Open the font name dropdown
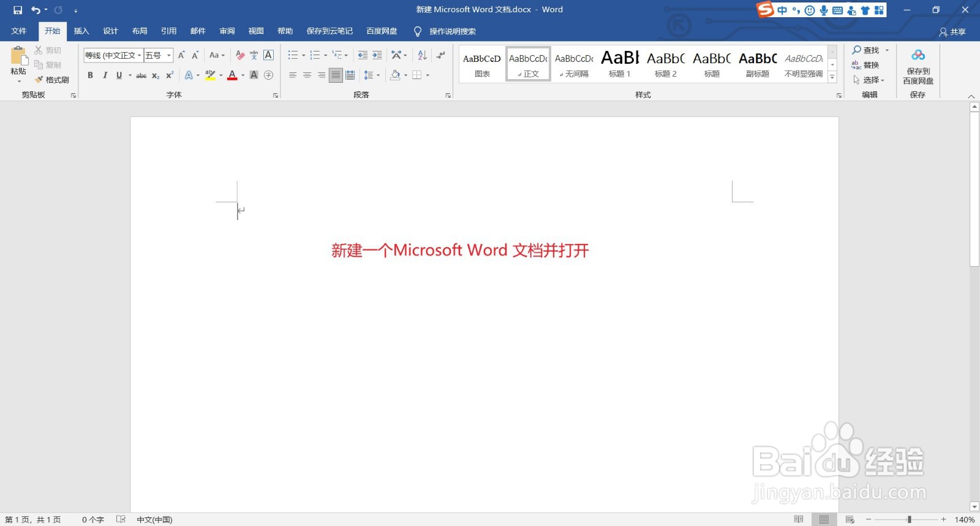Viewport: 980px width, 526px height. (140, 55)
